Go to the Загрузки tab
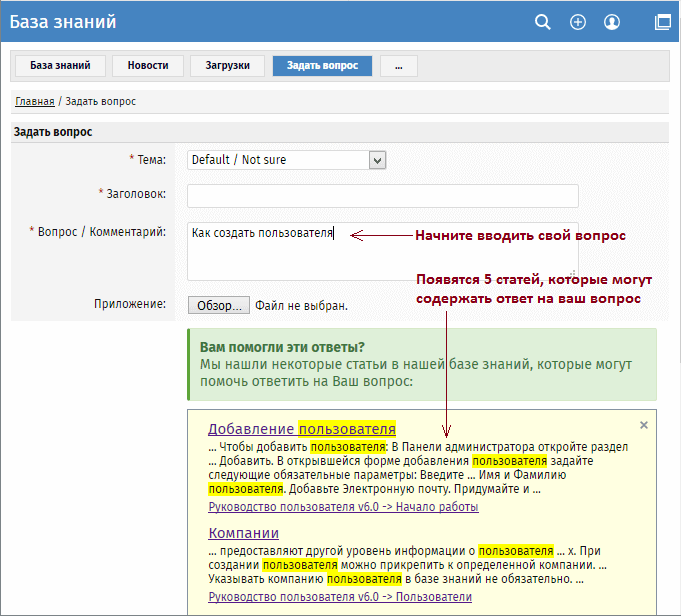 point(228,66)
